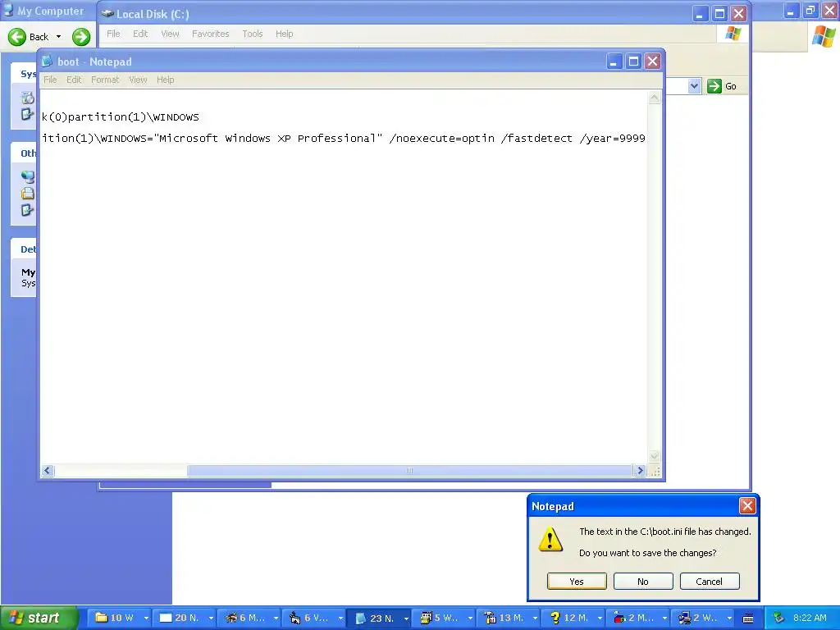Click the My Computer title bar icon
The image size is (840, 630).
click(8, 10)
